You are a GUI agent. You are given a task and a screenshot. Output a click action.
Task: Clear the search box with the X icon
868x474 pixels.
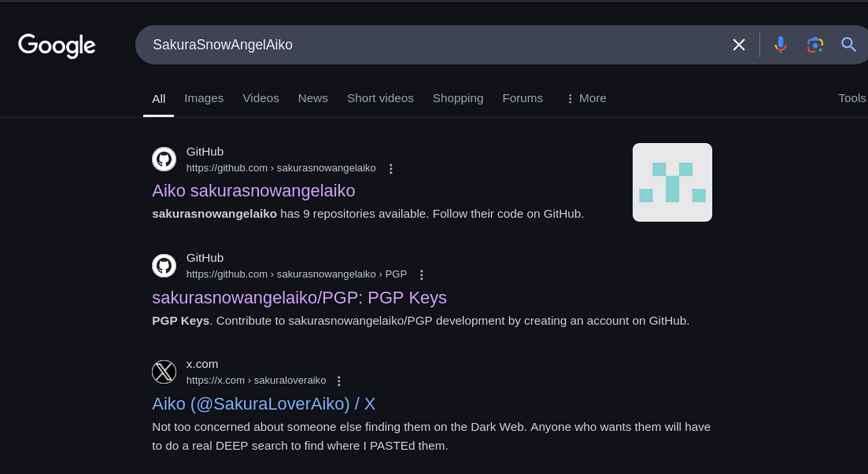coord(738,45)
